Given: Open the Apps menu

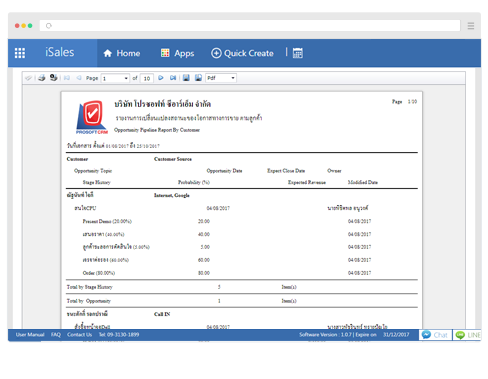Looking at the screenshot, I should 177,53.
